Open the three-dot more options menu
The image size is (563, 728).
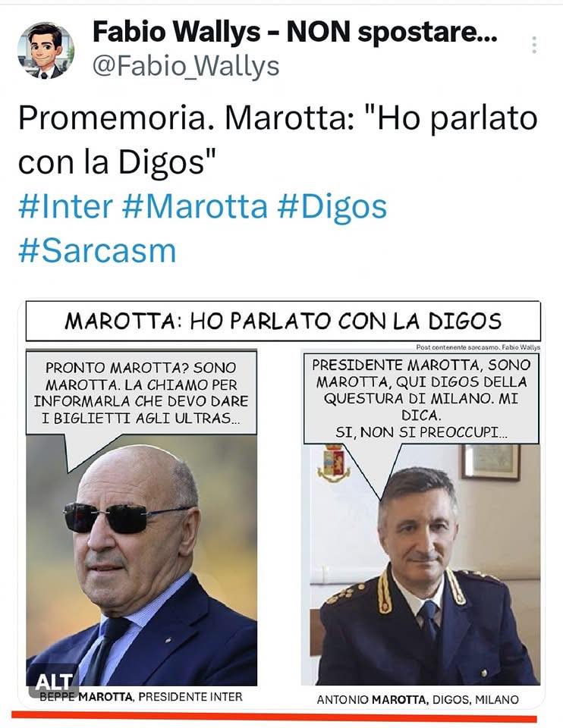point(534,45)
